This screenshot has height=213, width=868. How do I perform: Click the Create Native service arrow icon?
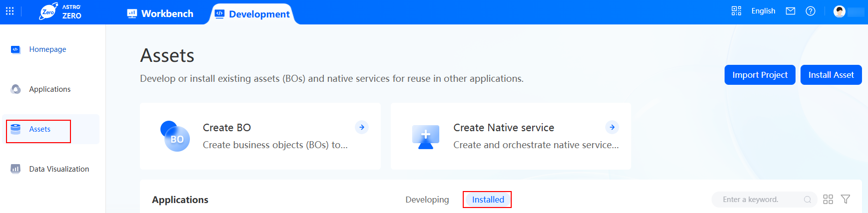(612, 127)
